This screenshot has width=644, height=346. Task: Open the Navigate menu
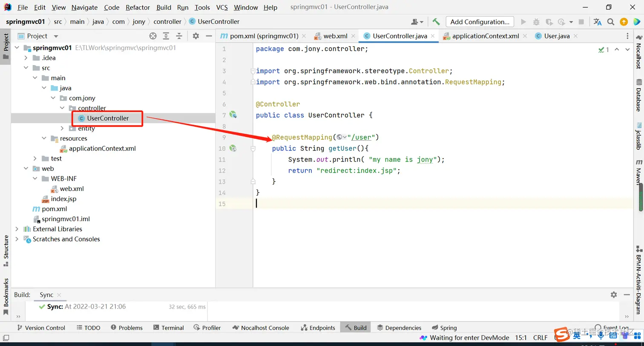[84, 7]
